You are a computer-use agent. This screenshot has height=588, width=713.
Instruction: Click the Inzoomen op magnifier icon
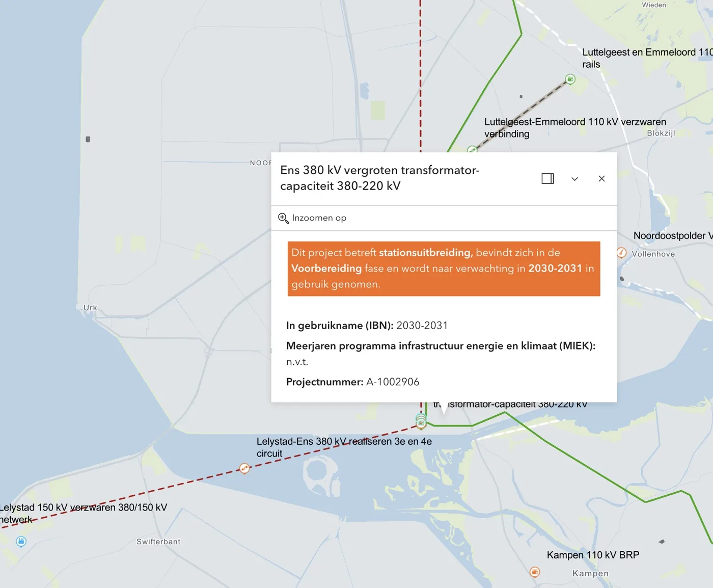[x=283, y=218]
